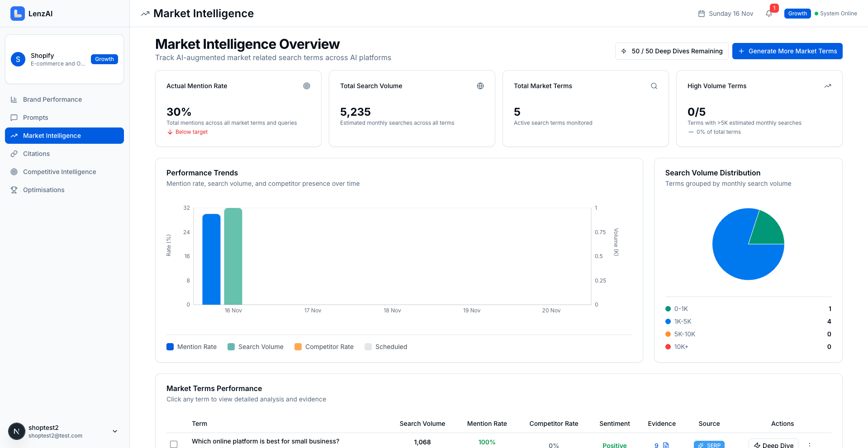The width and height of the screenshot is (868, 448).
Task: Select the Shopify workspace card
Action: coord(64,59)
